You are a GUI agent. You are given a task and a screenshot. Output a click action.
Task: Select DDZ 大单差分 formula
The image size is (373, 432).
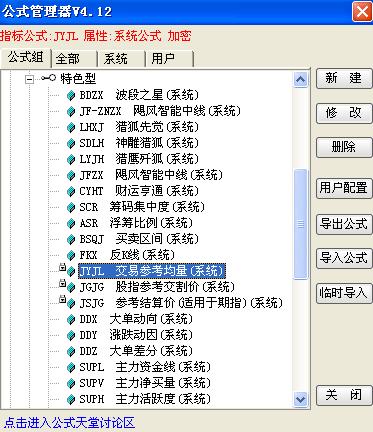[x=136, y=352]
